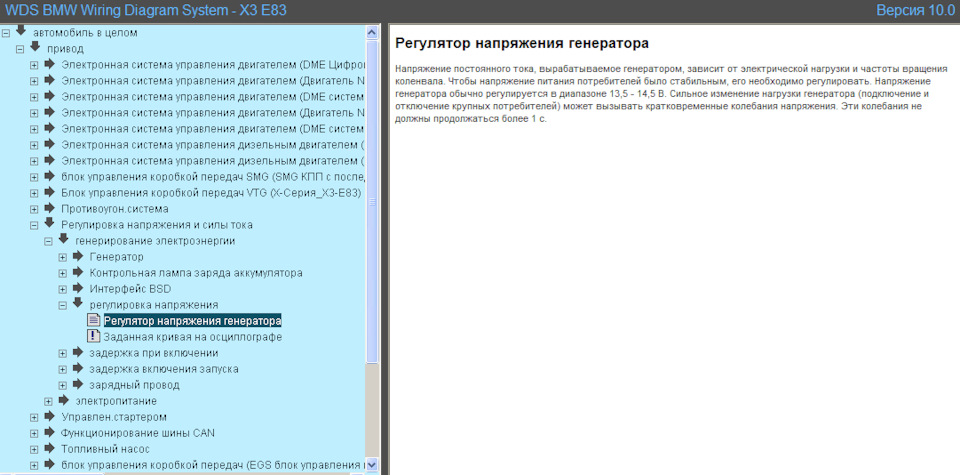The width and height of the screenshot is (960, 475).
Task: Click arrow icon next to 'Функционирование шины CAN'
Action: point(50,432)
